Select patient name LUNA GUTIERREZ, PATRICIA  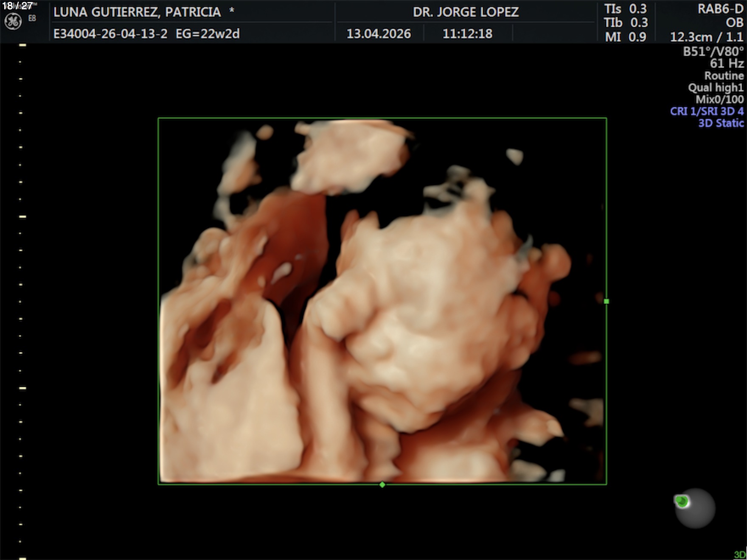137,12
